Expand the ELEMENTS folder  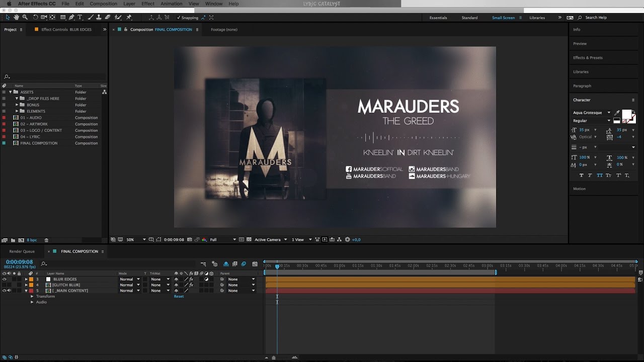(x=17, y=111)
